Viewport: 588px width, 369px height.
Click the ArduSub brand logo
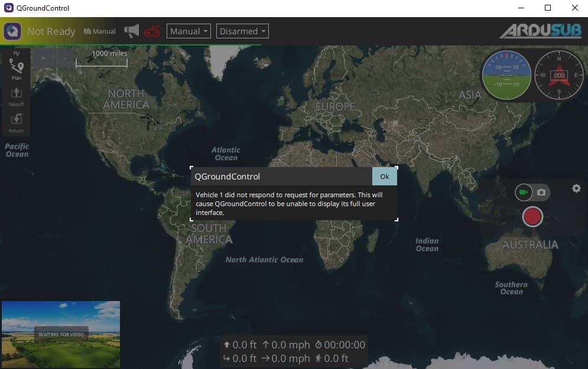(540, 31)
